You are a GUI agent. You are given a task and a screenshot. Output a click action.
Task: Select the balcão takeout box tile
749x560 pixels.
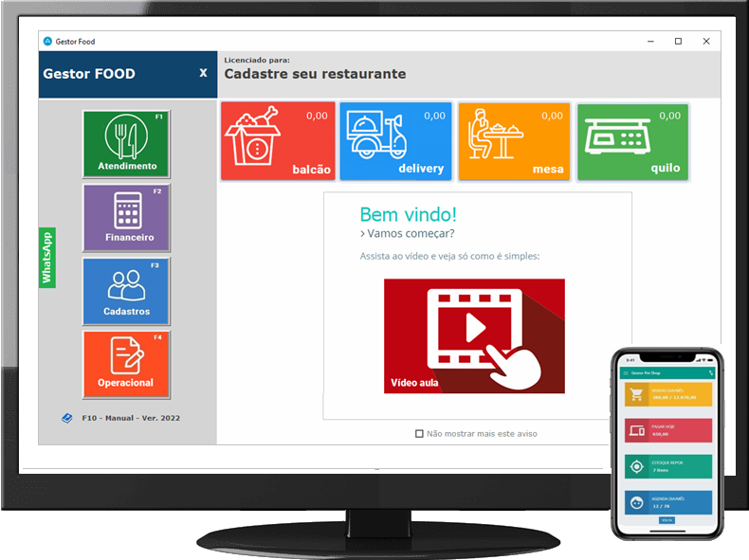click(278, 141)
